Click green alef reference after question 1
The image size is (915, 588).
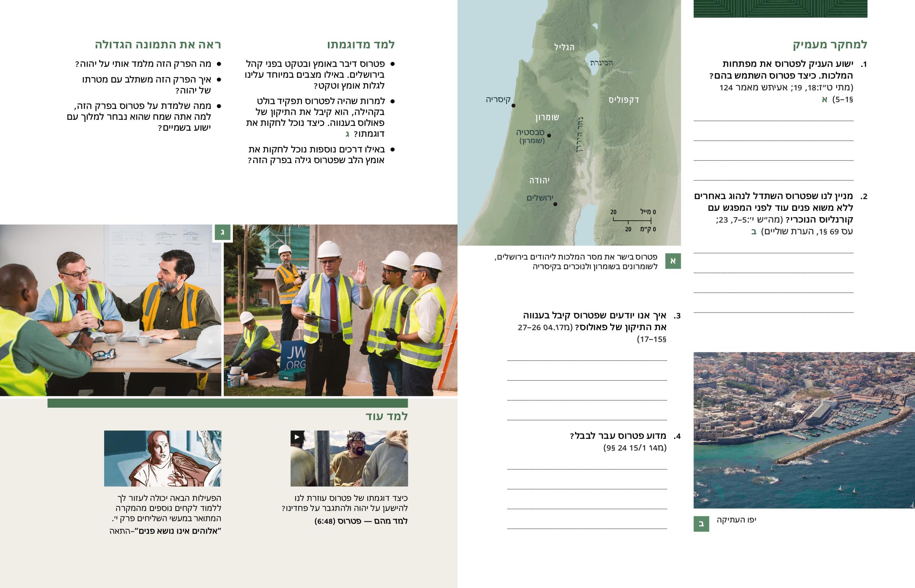825,100
